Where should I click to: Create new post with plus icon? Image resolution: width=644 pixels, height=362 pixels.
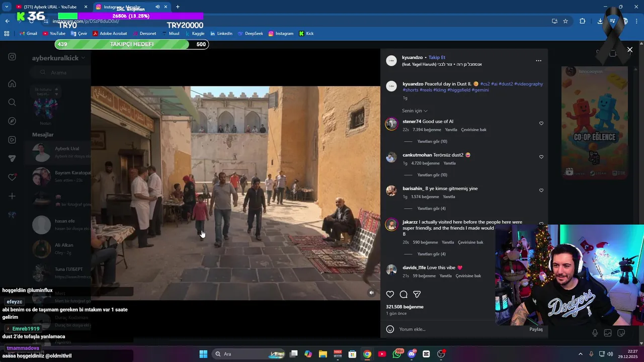pos(12,196)
